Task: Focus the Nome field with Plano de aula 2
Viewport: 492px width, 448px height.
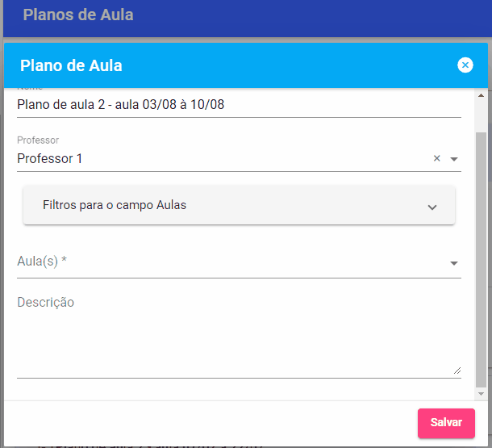Action: pos(239,105)
